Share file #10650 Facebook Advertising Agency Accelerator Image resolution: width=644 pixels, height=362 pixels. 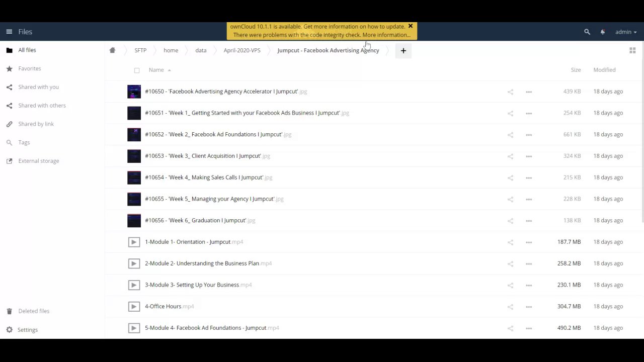click(510, 92)
